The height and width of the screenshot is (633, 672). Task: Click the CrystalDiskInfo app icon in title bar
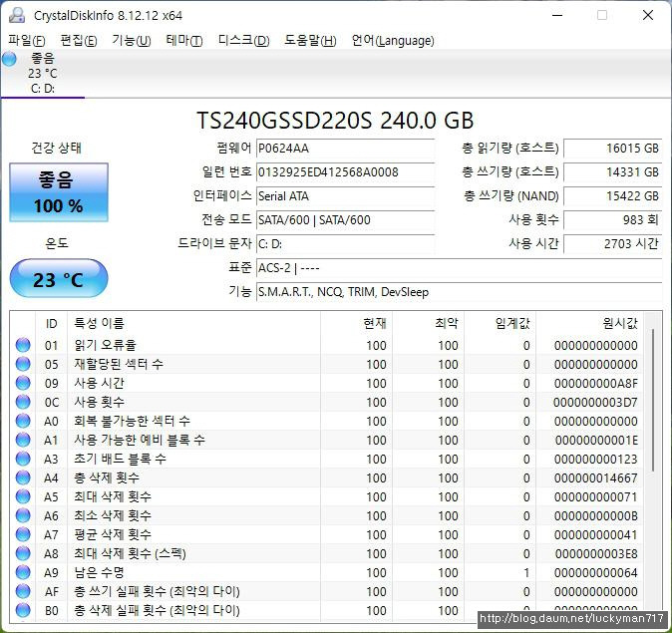click(x=17, y=15)
